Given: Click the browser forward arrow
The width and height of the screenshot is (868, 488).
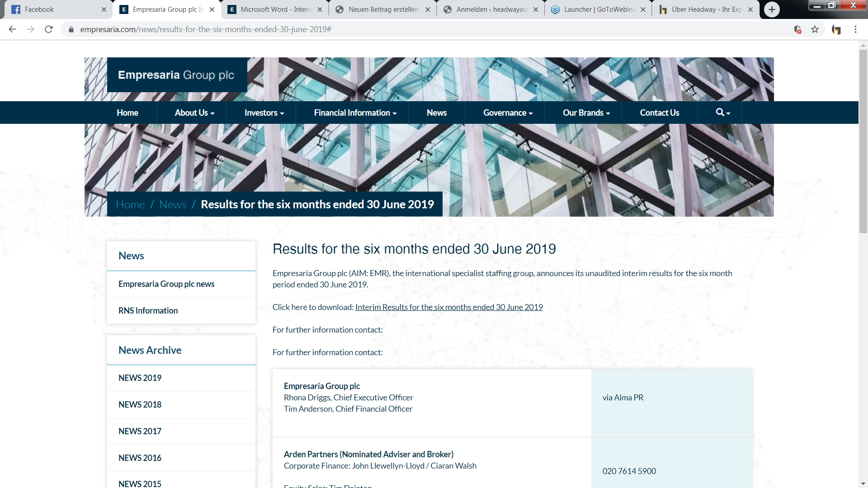Looking at the screenshot, I should click(30, 29).
